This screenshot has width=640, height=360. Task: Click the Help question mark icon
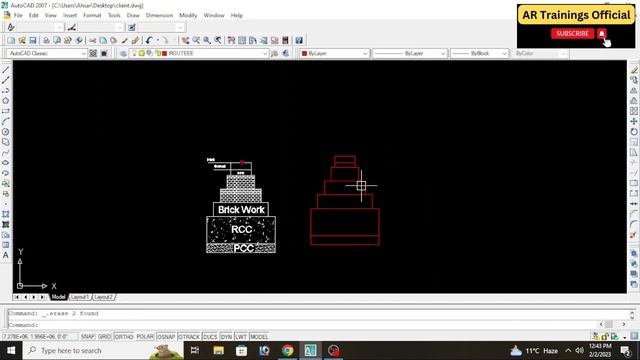point(299,40)
